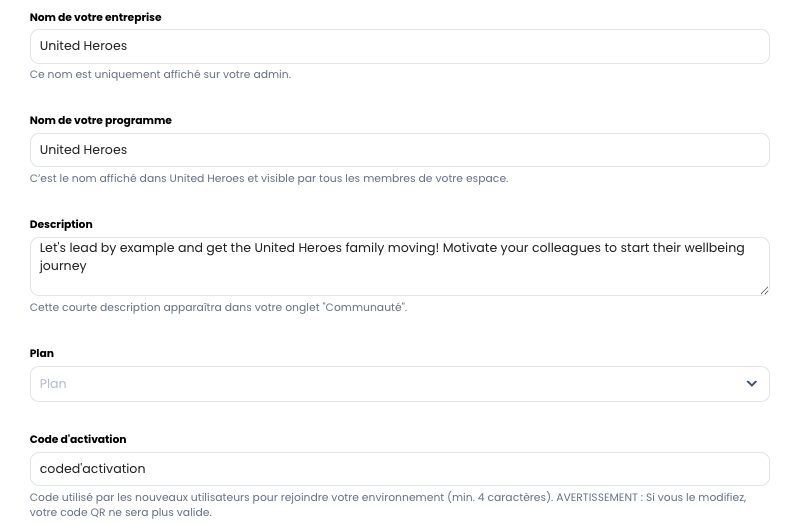Click the "Plan" field label
This screenshot has width=785, height=523.
42,353
